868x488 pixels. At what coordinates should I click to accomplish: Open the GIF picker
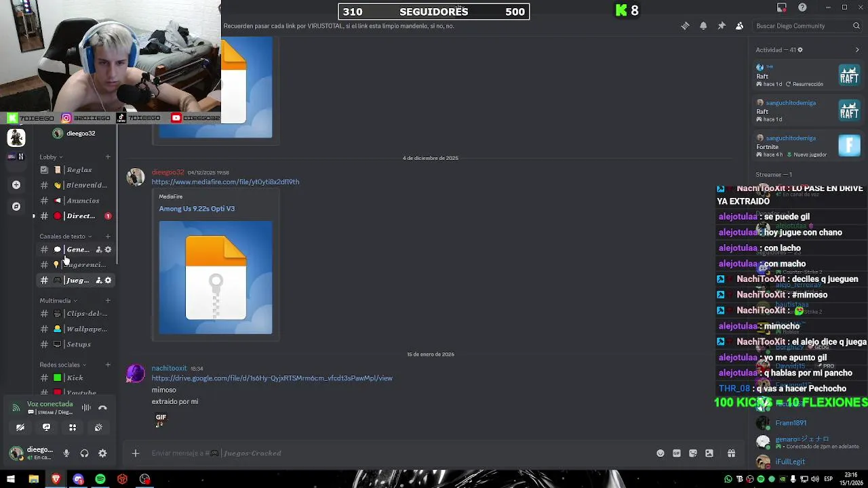pos(677,453)
